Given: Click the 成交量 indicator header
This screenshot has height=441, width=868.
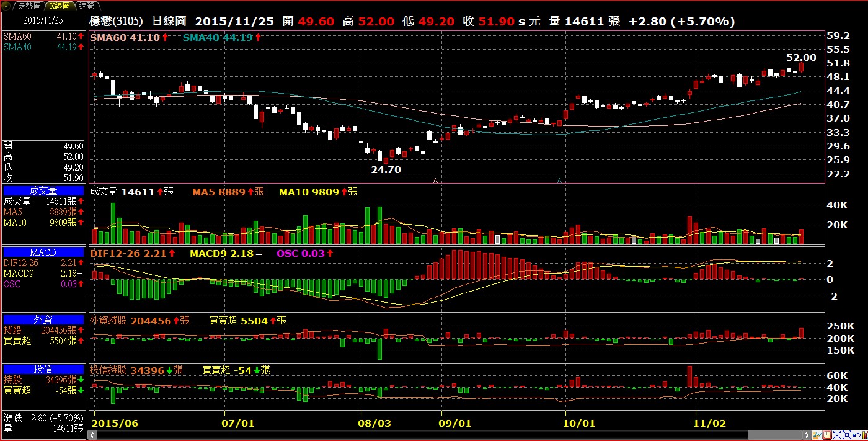Looking at the screenshot, I should 43,191.
